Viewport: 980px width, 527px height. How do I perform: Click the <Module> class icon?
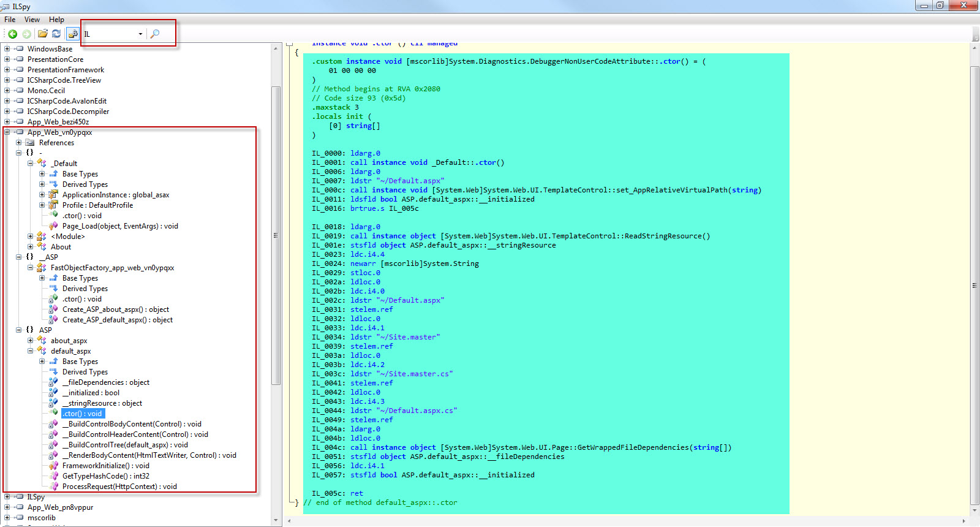(x=42, y=236)
